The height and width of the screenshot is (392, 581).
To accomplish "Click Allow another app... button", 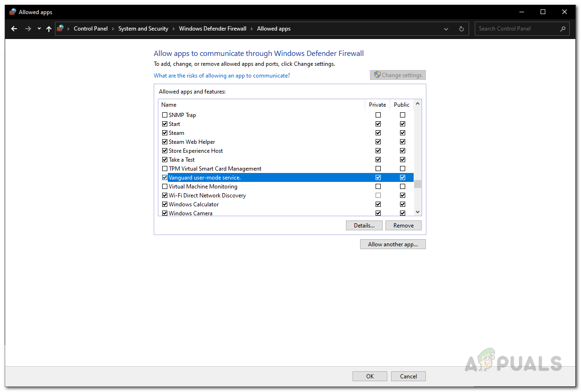I will point(393,244).
